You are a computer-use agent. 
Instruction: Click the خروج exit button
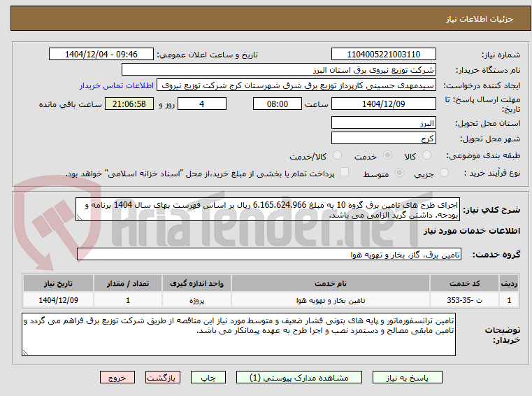pyautogui.click(x=117, y=377)
